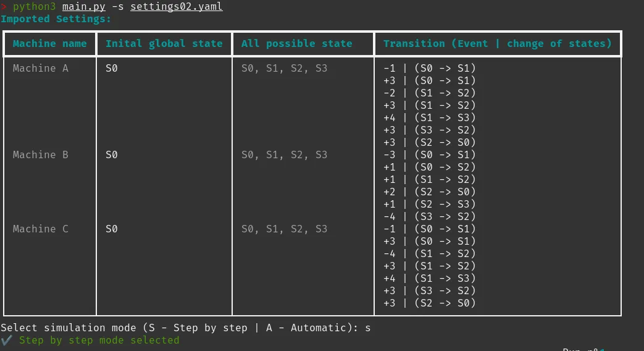Viewport: 644px width, 351px height.
Task: Click the Step by step mode selected message
Action: [x=99, y=340]
